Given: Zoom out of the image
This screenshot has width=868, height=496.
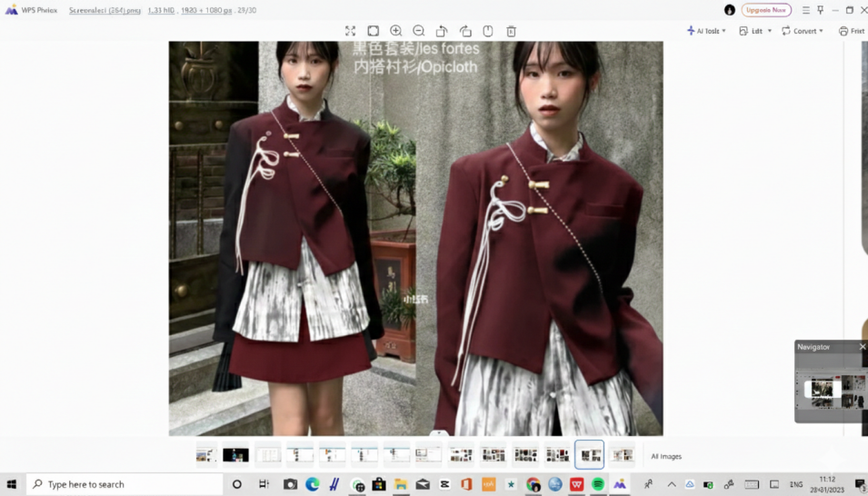Looking at the screenshot, I should [419, 31].
